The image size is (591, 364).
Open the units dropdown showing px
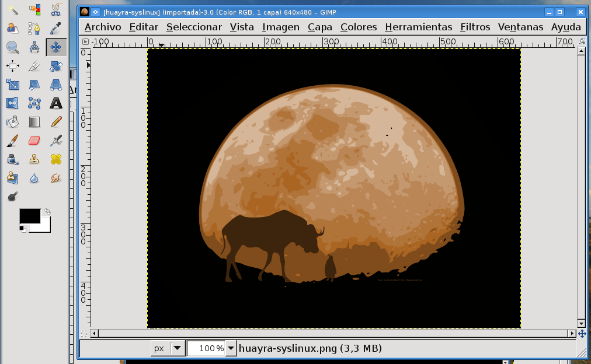(x=168, y=348)
